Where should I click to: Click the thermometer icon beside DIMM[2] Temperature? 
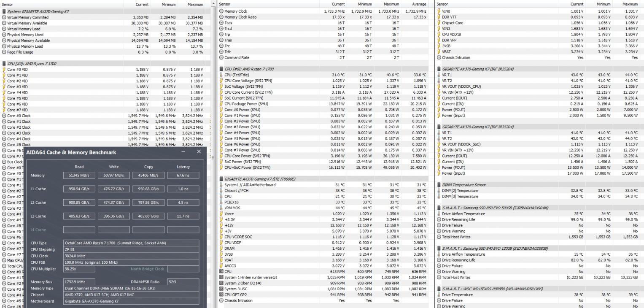click(439, 191)
